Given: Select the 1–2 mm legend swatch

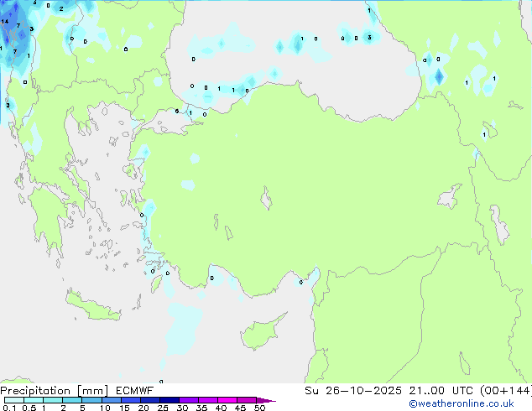Looking at the screenshot, I should pos(53,400).
